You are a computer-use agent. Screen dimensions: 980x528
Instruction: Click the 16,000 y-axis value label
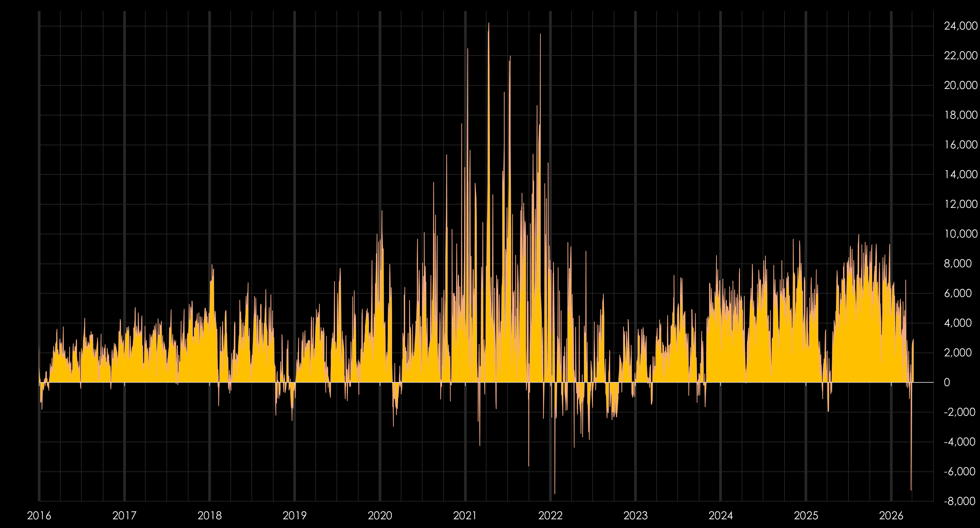pos(960,145)
